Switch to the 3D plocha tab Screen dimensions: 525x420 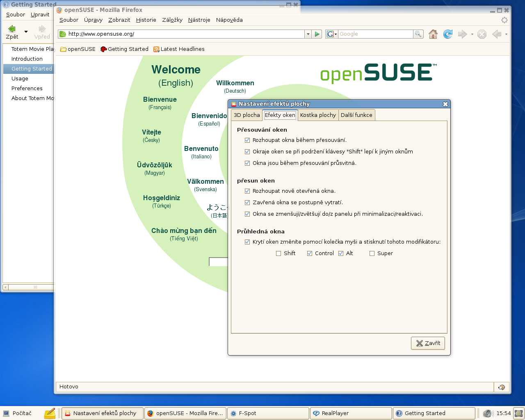tap(247, 115)
